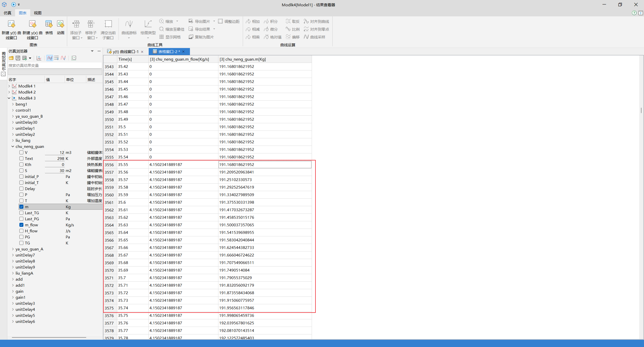Click the 绘图类型 plot type icon
The height and width of the screenshot is (347, 644).
tap(148, 24)
